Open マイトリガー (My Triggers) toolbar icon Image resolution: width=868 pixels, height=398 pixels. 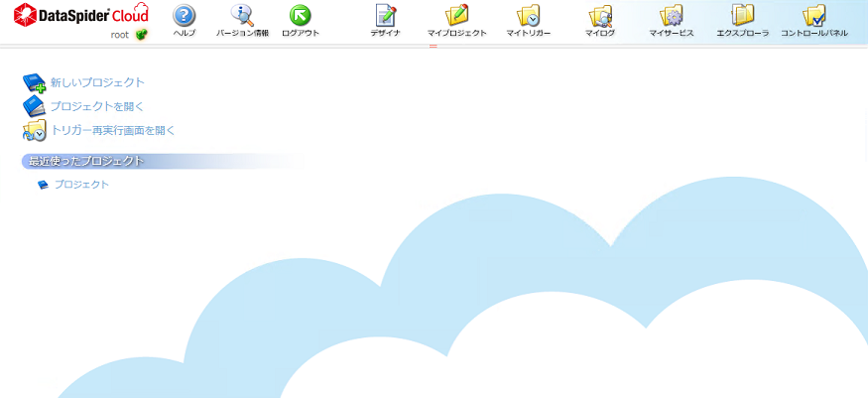coord(529,16)
